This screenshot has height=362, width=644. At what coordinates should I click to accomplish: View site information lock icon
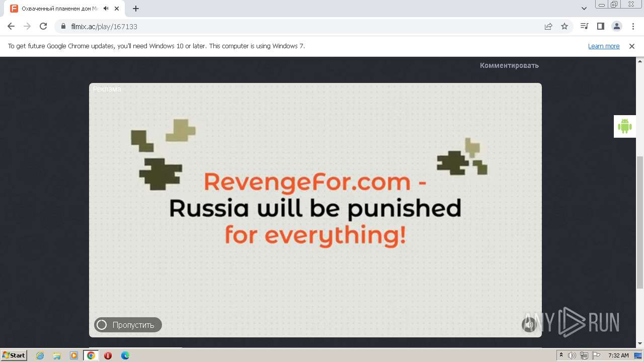63,26
